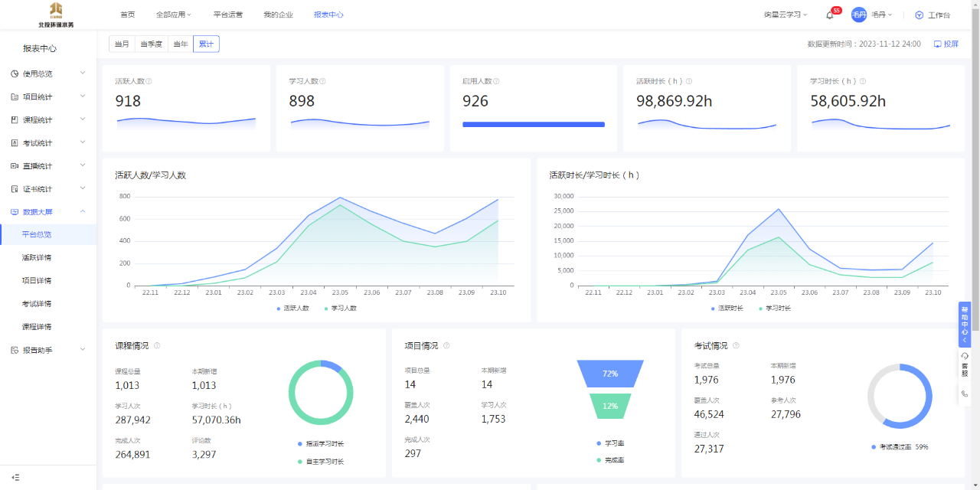The width and height of the screenshot is (980, 490).
Task: Click the info icon beside 活跃人数
Action: (x=149, y=81)
